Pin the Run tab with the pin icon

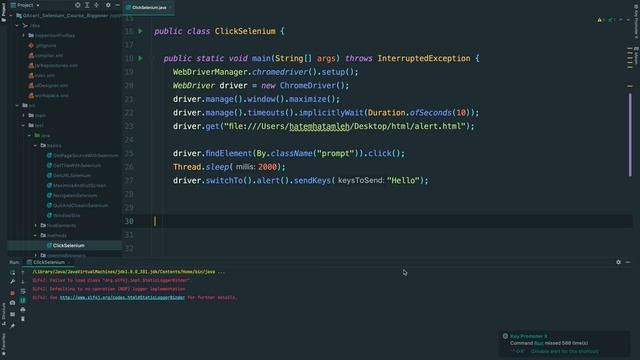coord(13,325)
